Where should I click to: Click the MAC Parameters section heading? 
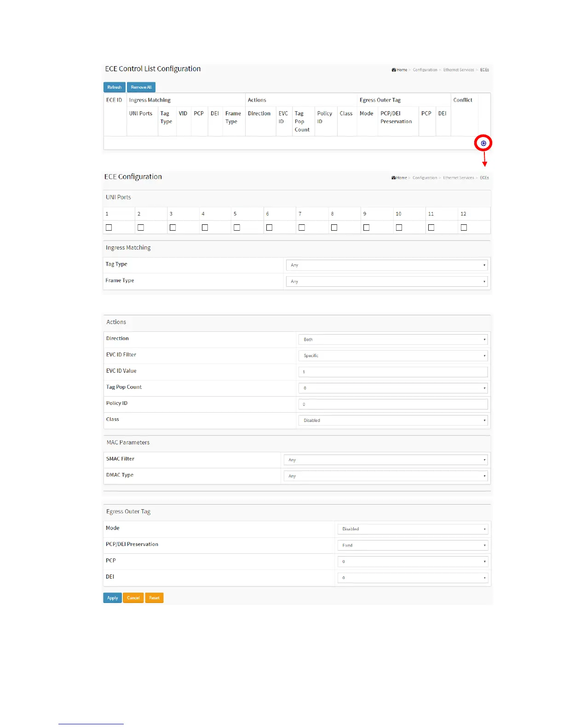[x=128, y=443]
